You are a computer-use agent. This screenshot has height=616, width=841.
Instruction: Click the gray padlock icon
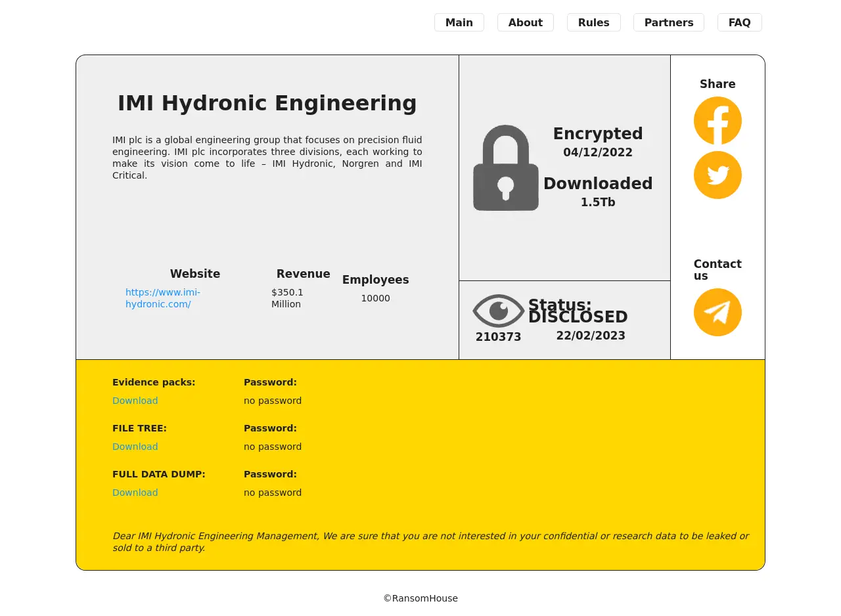click(x=505, y=168)
